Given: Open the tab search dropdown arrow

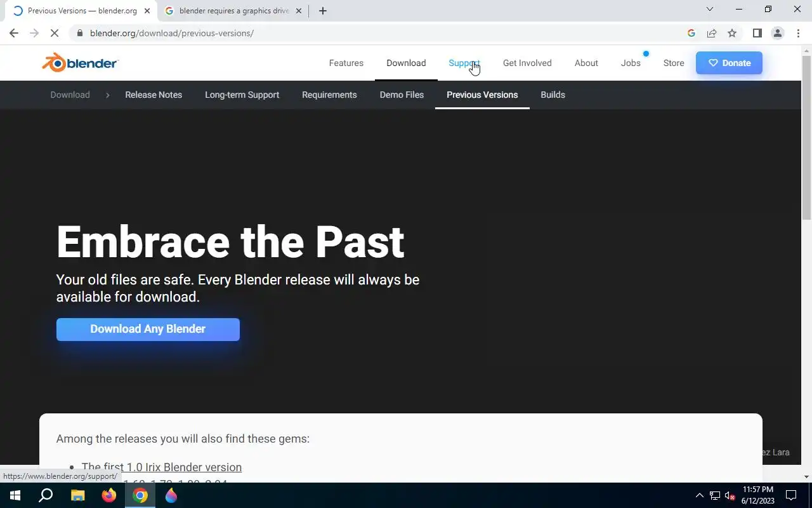Looking at the screenshot, I should coord(710,10).
